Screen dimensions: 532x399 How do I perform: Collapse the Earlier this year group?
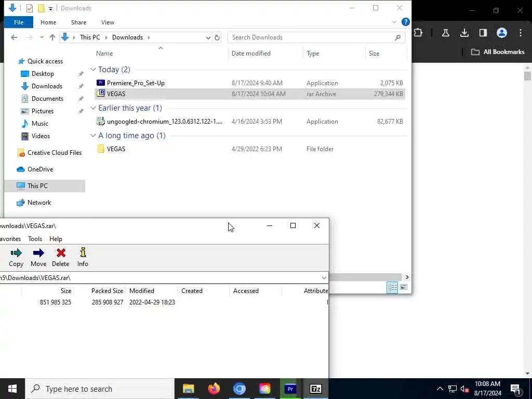coord(93,108)
